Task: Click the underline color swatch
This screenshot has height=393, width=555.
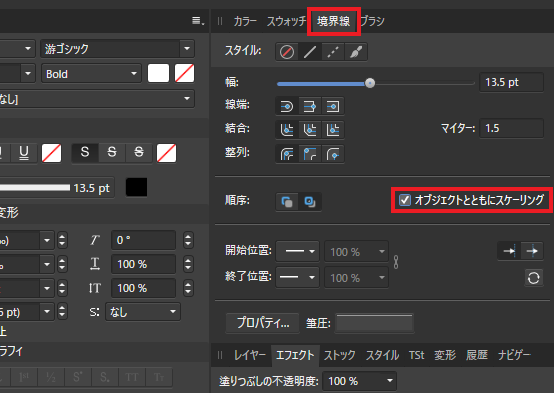Action: (x=52, y=153)
